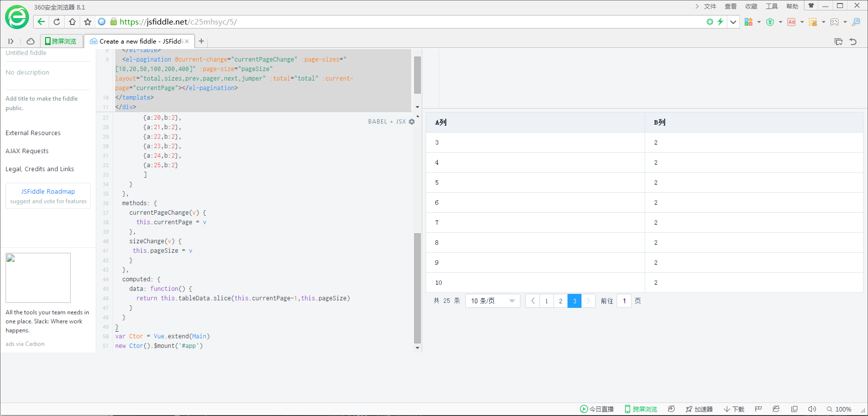Select the Create a new fiddle tab

(x=139, y=41)
